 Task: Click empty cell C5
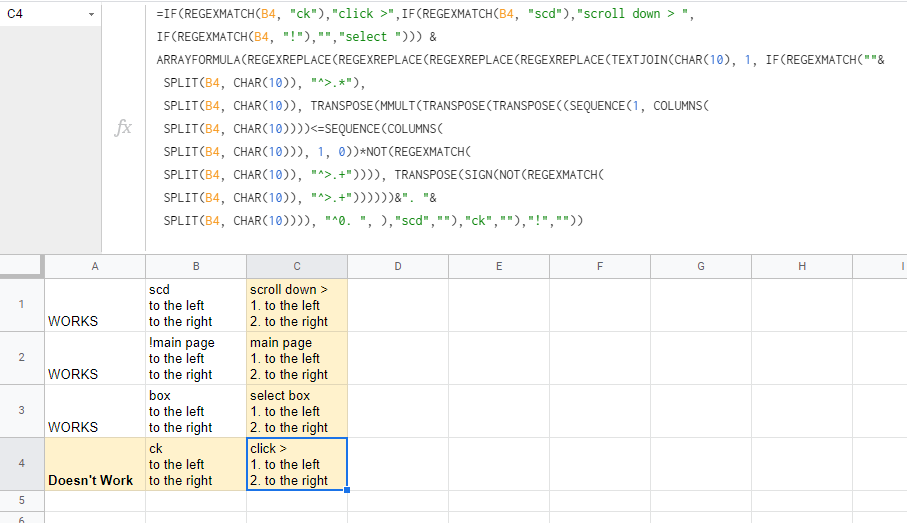[297, 500]
